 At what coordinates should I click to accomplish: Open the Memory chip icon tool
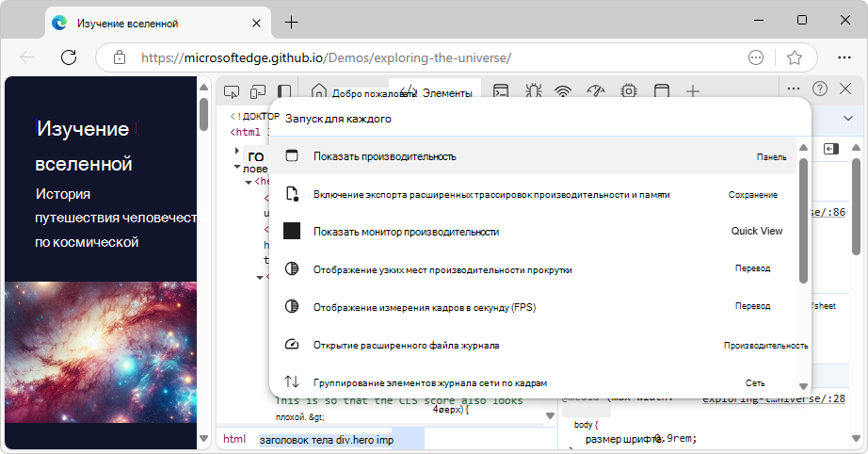[628, 91]
